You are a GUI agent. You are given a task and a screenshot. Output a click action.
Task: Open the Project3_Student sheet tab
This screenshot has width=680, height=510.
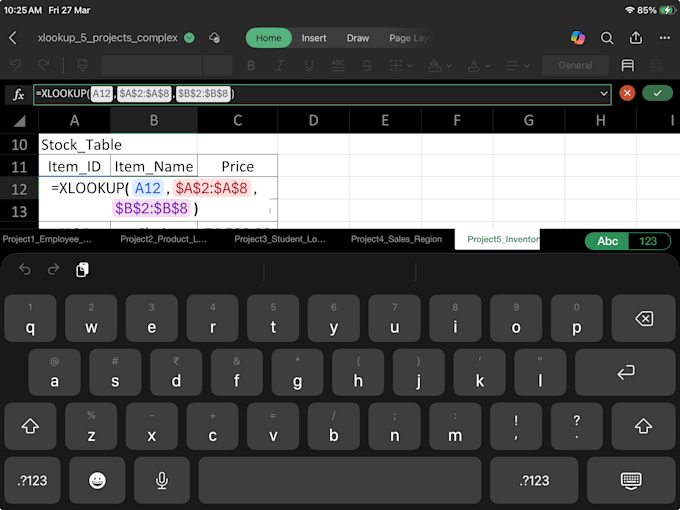pyautogui.click(x=279, y=239)
